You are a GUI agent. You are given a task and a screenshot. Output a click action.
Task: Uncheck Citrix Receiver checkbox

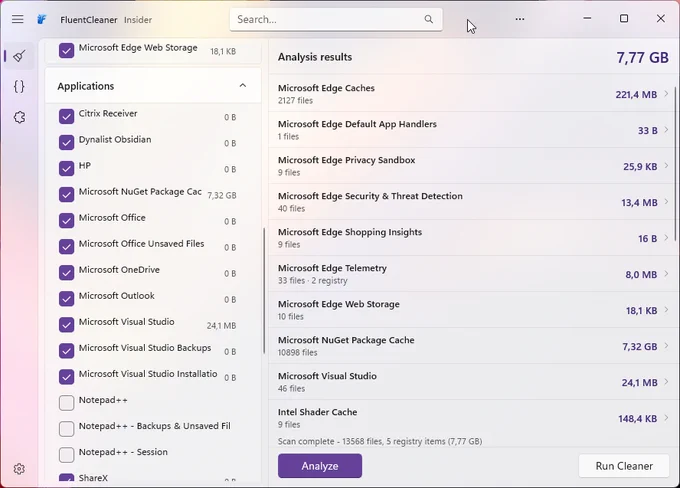(x=66, y=116)
